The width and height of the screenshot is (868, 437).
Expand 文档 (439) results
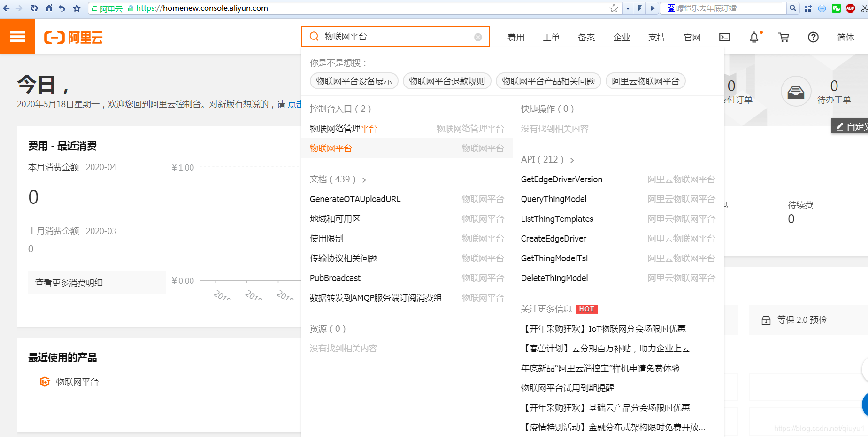[x=338, y=179]
